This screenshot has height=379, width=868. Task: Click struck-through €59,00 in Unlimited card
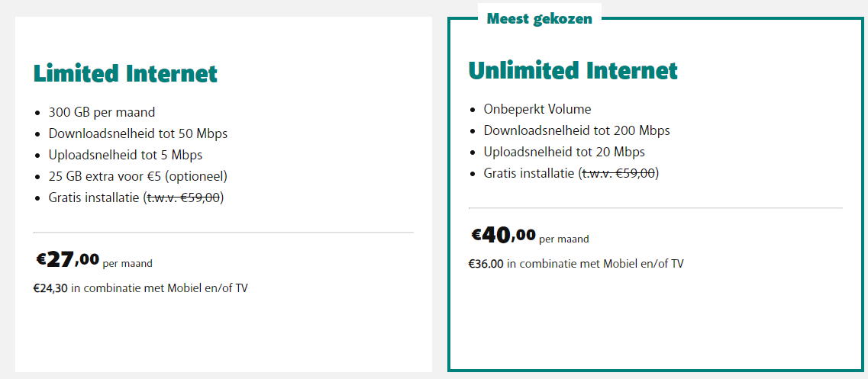(x=618, y=173)
